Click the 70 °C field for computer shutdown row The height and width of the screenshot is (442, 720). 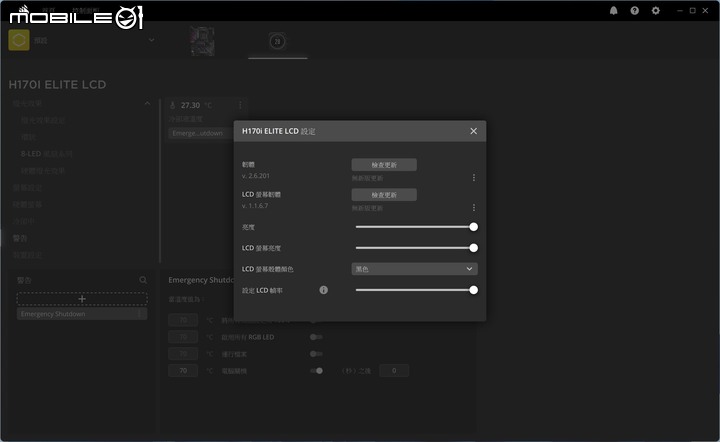click(183, 371)
